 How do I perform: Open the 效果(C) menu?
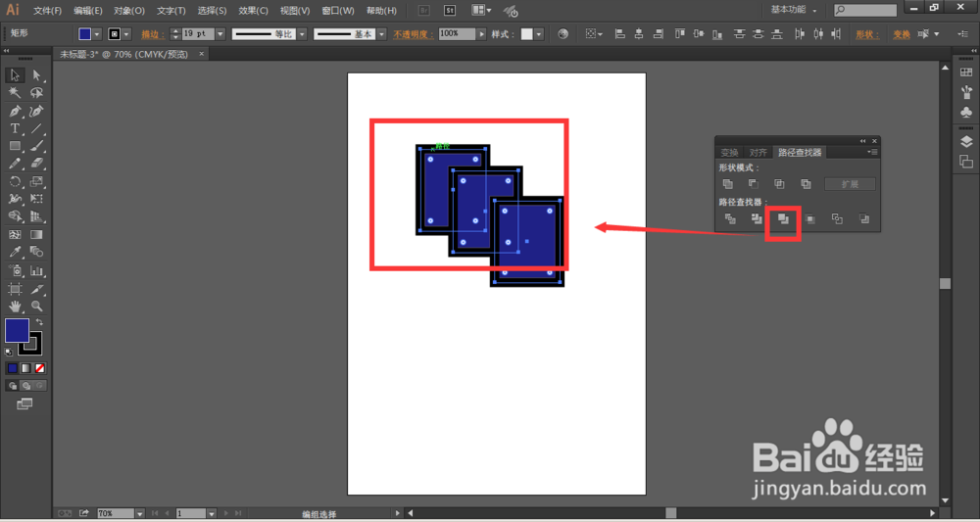[253, 11]
